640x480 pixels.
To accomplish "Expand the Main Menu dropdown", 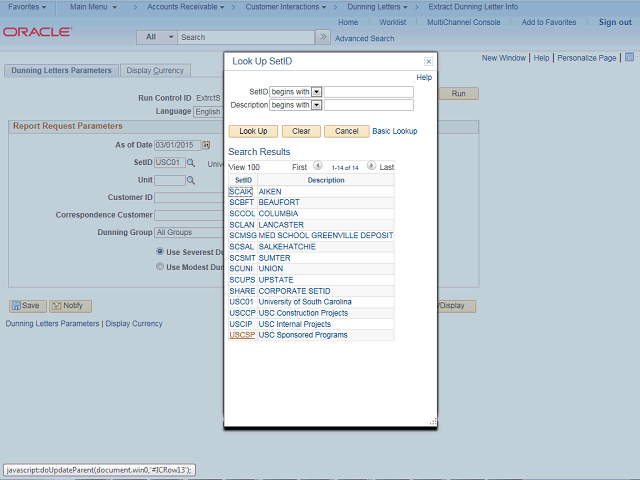I will (93, 7).
